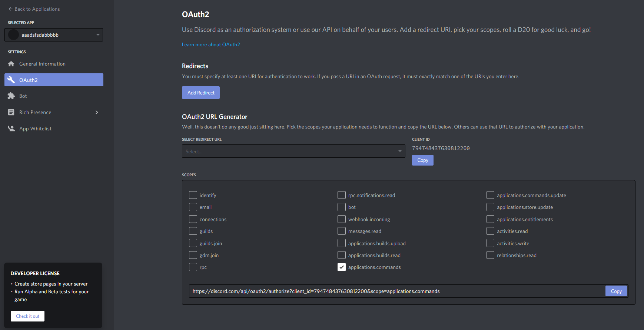Click the Redirects heading
The height and width of the screenshot is (330, 644).
pos(195,66)
